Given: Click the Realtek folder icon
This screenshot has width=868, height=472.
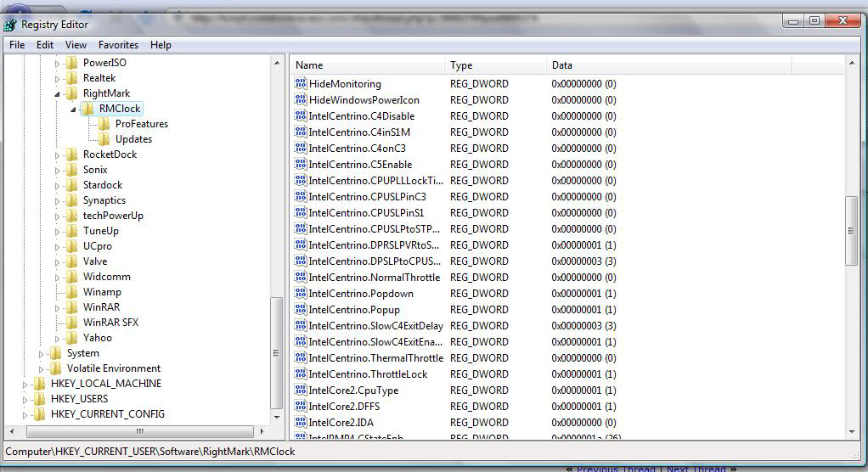Looking at the screenshot, I should click(72, 78).
